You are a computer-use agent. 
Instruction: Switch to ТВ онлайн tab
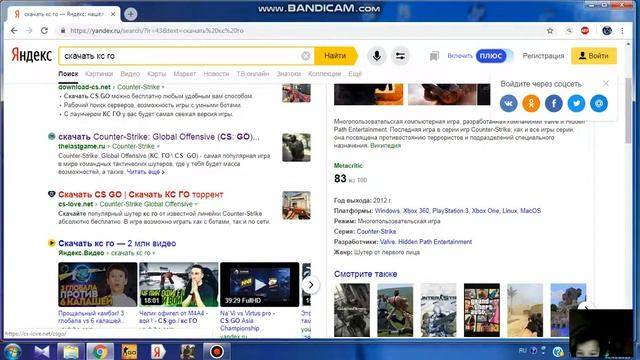[x=253, y=74]
